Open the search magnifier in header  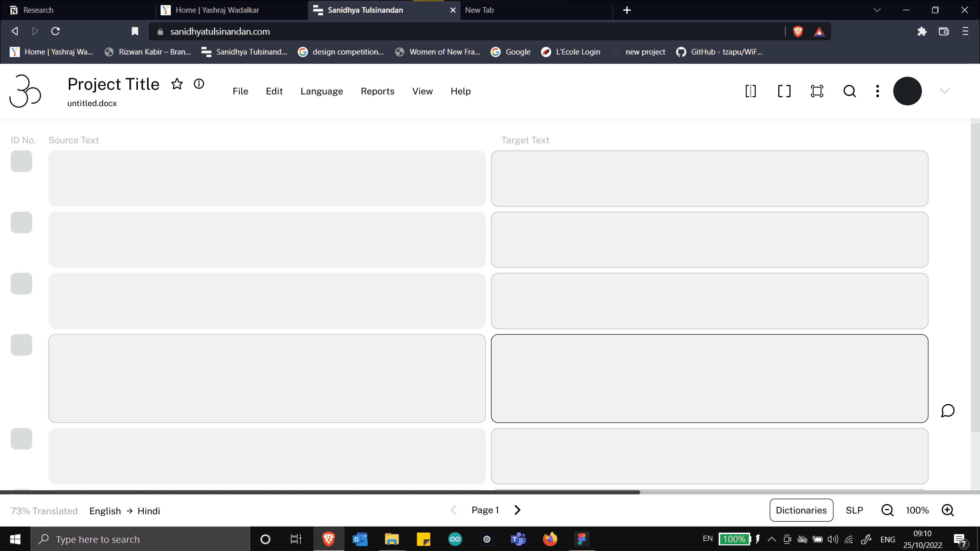click(850, 91)
